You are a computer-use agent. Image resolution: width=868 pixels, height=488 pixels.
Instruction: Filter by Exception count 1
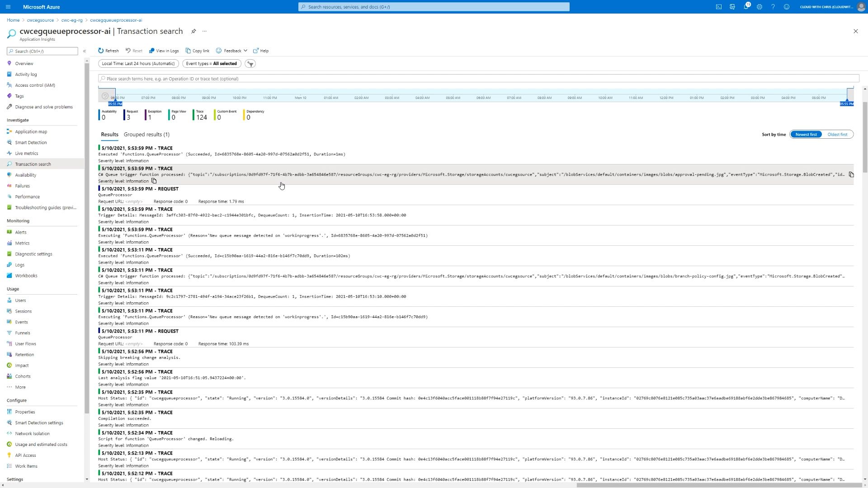153,115
